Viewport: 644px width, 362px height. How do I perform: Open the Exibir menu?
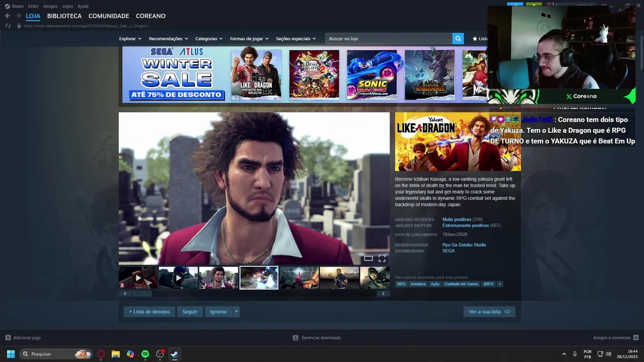[x=33, y=6]
